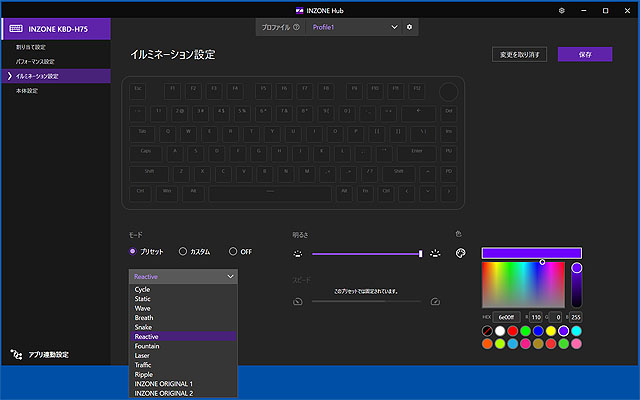640x400 pixels.
Task: Click the low brightness icon
Action: (x=298, y=253)
